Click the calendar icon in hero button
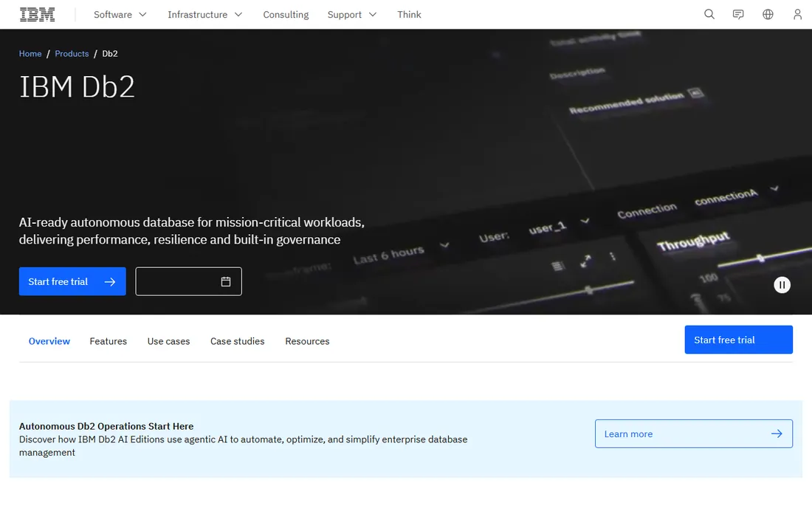Image resolution: width=812 pixels, height=508 pixels. point(226,282)
